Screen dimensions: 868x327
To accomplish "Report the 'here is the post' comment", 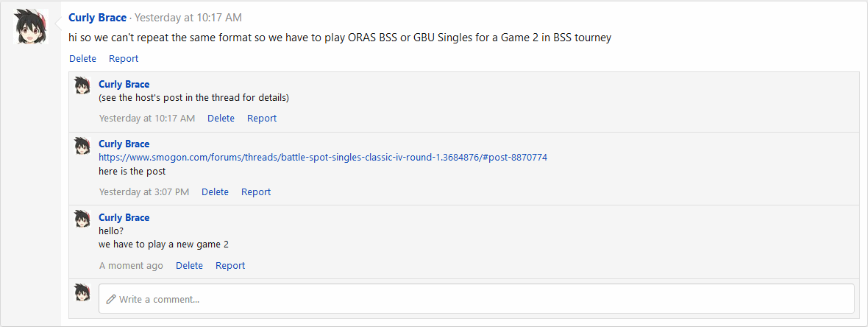I will point(256,191).
